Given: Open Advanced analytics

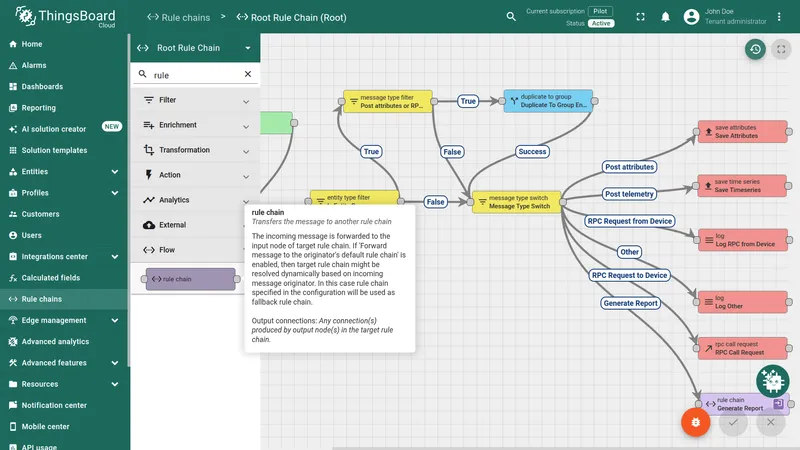Looking at the screenshot, I should 64,342.
